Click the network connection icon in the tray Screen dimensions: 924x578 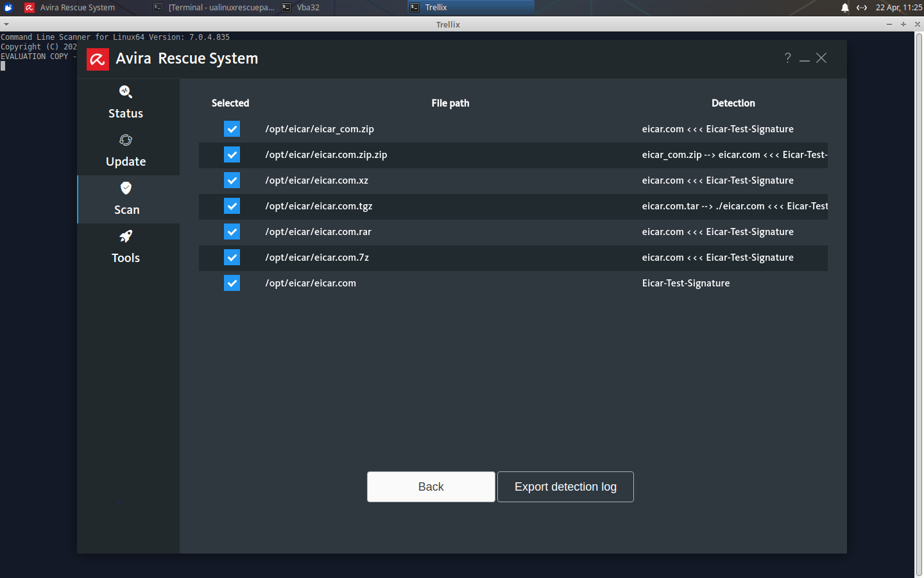coord(861,8)
